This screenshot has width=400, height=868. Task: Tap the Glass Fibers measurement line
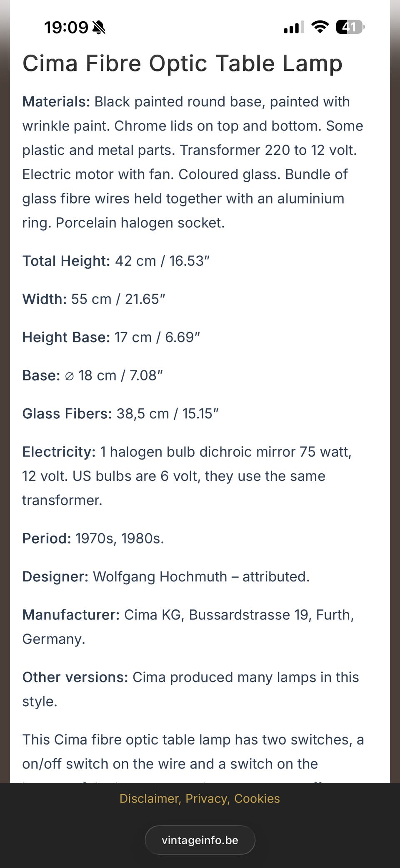(x=120, y=414)
